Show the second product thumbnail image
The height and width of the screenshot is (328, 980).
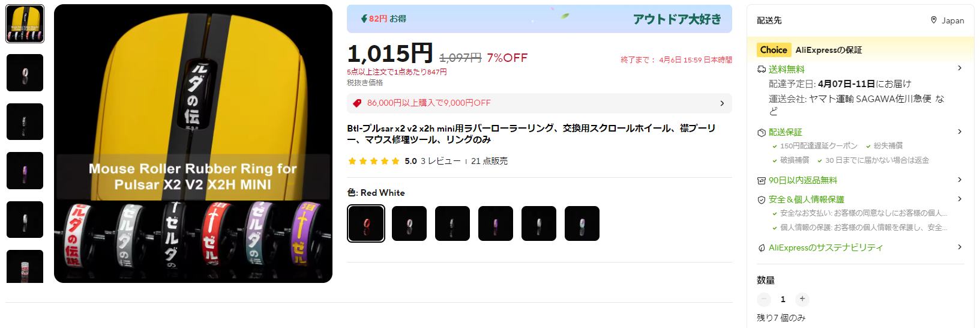(x=25, y=73)
